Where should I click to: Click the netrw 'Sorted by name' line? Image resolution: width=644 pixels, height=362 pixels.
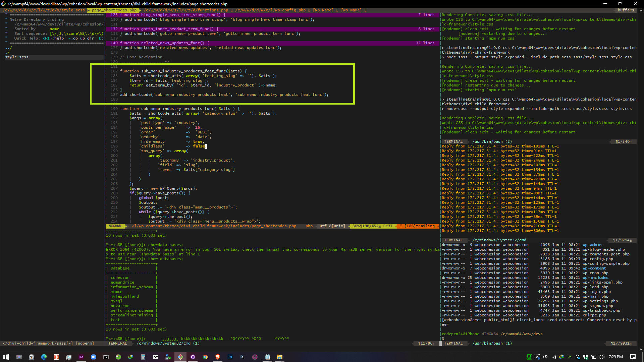click(x=37, y=29)
